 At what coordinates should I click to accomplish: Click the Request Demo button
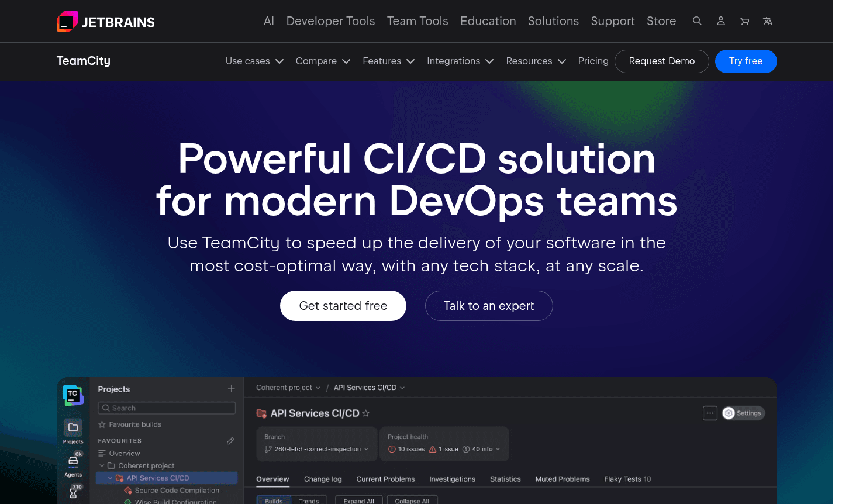pos(661,61)
